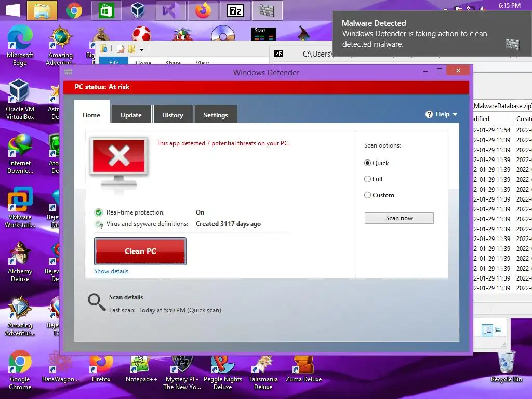Click the Action Center flag tray icon

458,9
